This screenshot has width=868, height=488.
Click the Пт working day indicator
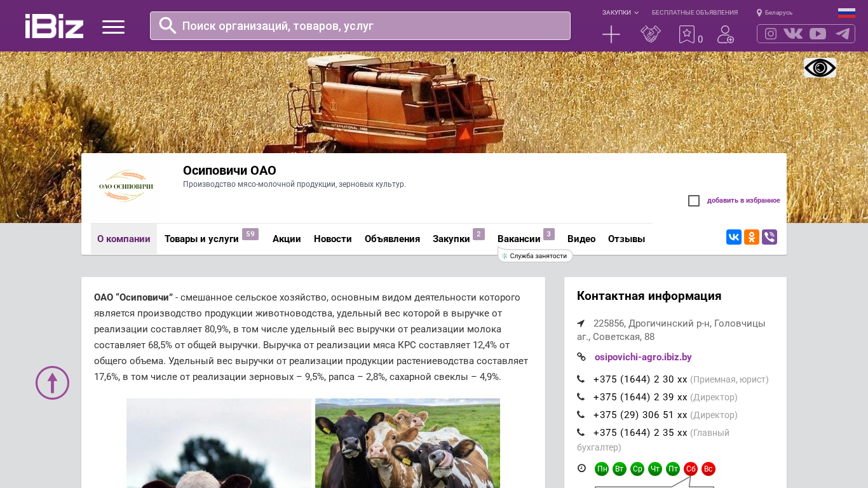(673, 469)
